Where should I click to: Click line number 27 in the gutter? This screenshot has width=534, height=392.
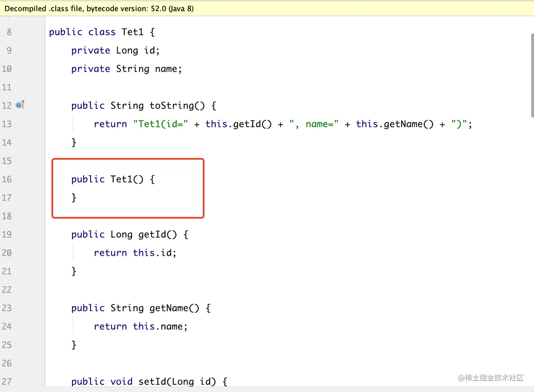click(7, 382)
